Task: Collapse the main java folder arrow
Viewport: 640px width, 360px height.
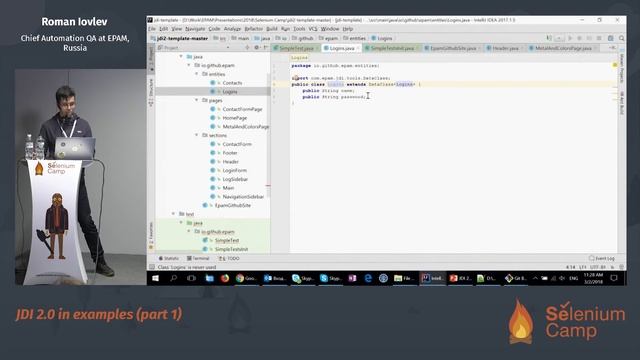Action: point(181,56)
